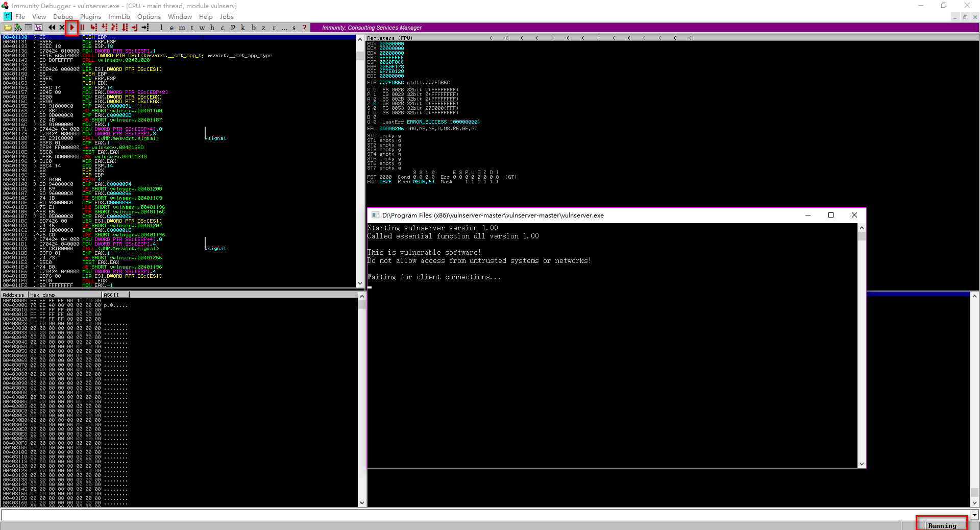Open the Debug menu
Screen dimensions: 980x530
click(x=63, y=17)
